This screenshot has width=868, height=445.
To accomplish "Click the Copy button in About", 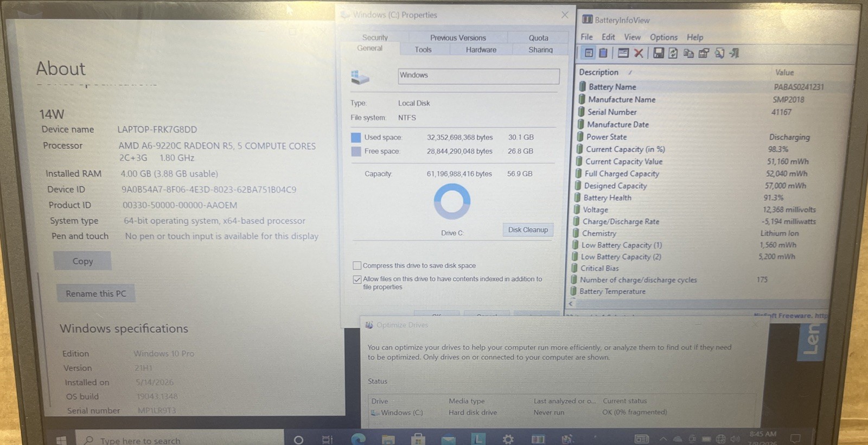I will [82, 261].
